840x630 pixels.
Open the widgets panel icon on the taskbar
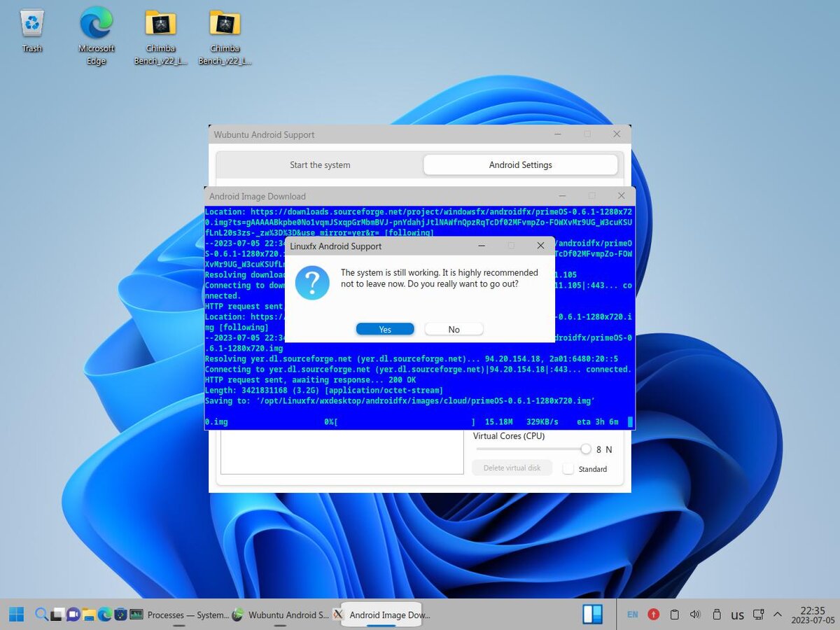pos(593,615)
